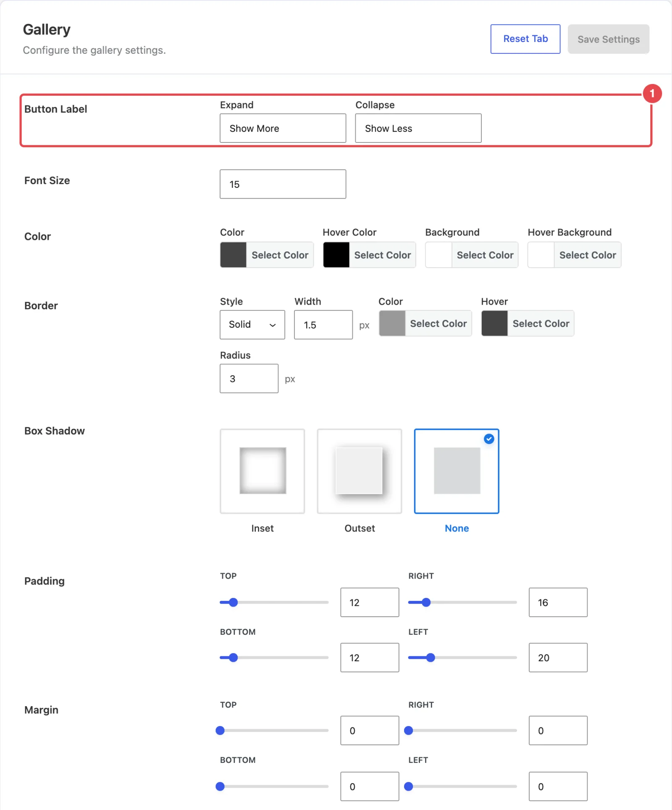Click the Padding Top slider handle
The image size is (672, 810).
[233, 602]
